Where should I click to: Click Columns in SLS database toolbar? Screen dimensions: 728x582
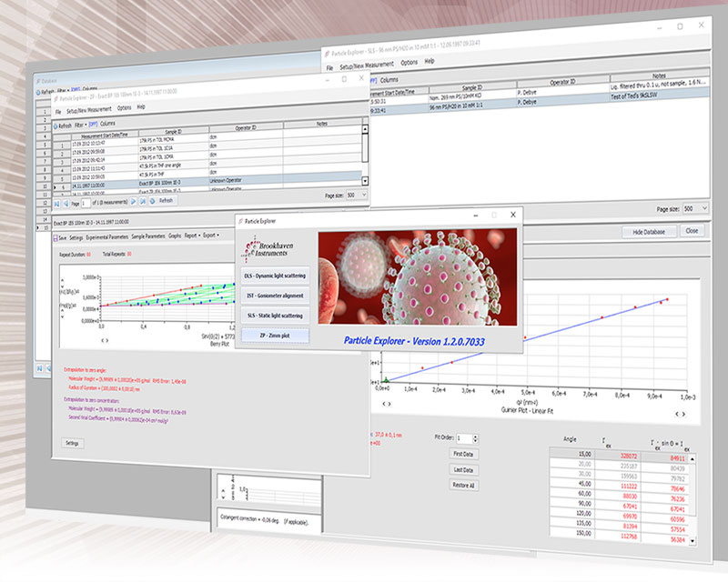coord(389,80)
